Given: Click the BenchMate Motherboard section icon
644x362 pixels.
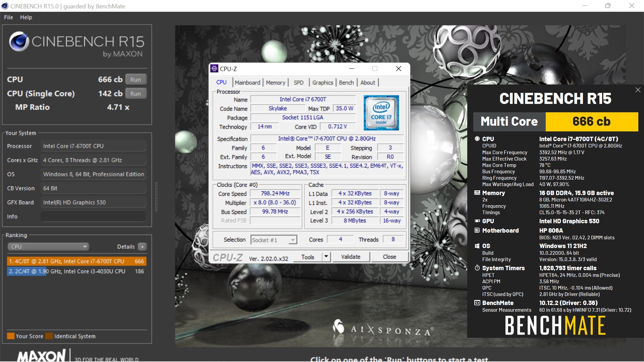Looking at the screenshot, I should [477, 230].
